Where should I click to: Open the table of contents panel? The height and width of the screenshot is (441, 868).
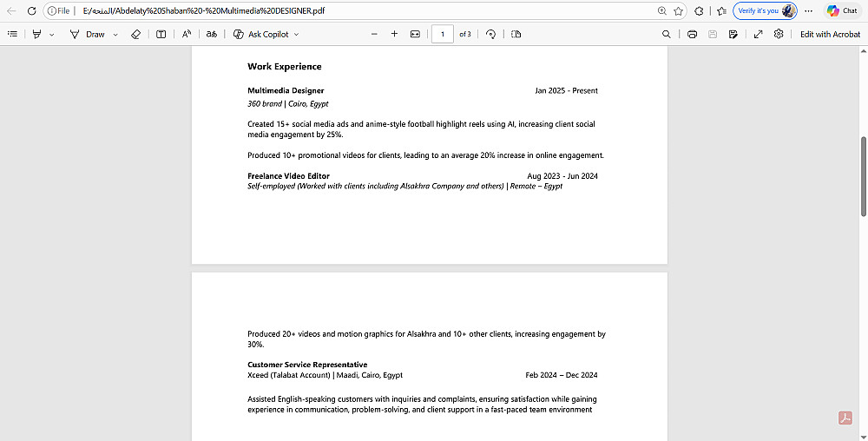coord(12,35)
